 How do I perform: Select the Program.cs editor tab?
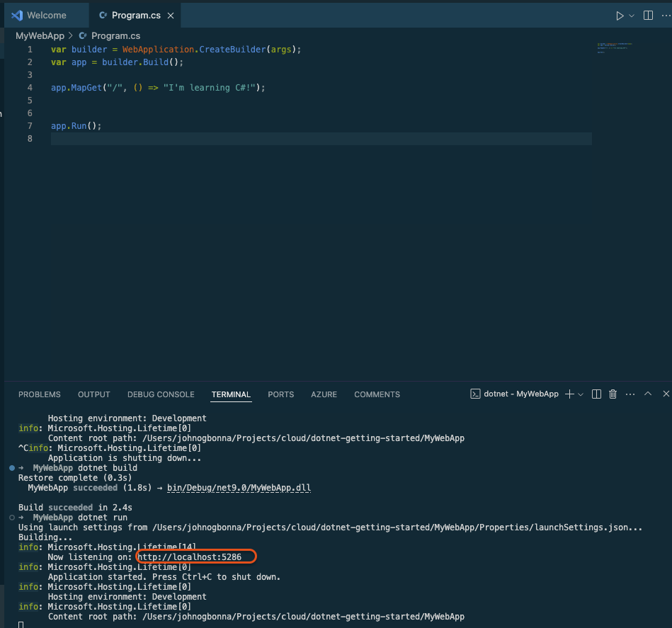135,16
